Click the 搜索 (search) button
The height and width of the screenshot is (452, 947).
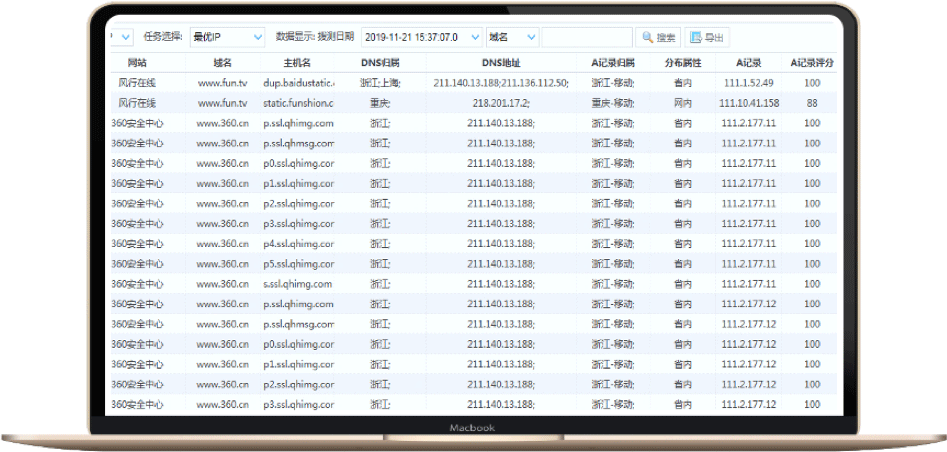pos(658,37)
